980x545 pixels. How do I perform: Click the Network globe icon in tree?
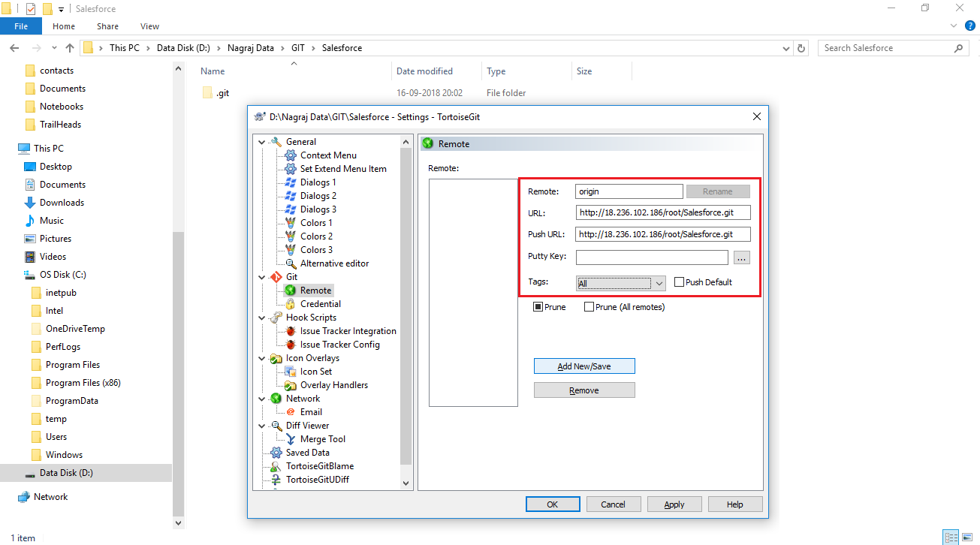tap(276, 399)
